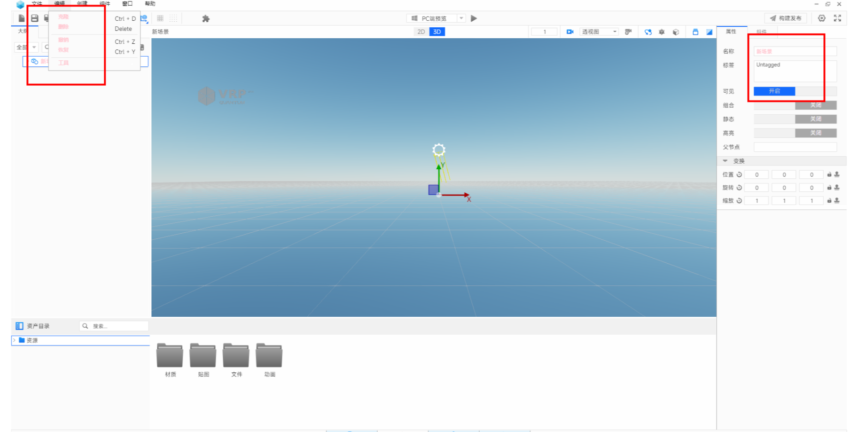Click the stamp icon in the 缩放 row
This screenshot has height=432, width=868.
pyautogui.click(x=837, y=201)
